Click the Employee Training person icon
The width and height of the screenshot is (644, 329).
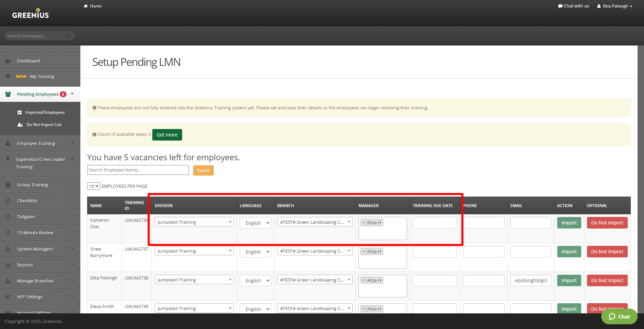8,143
